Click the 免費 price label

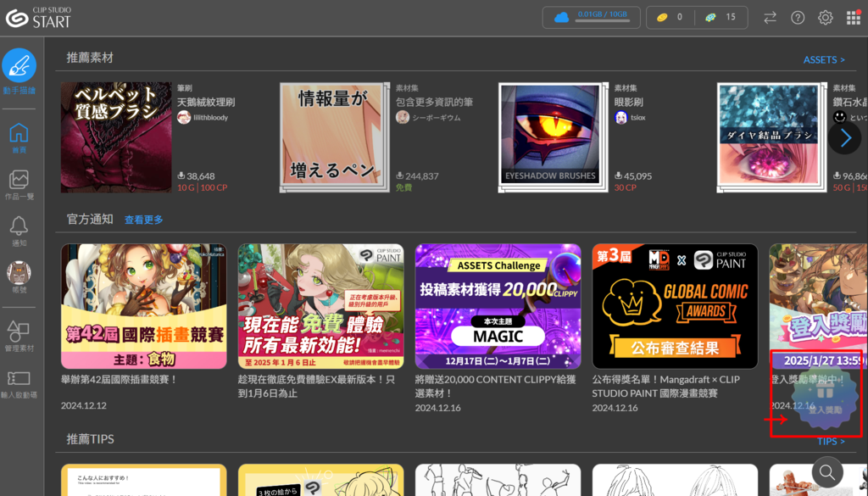pyautogui.click(x=404, y=187)
